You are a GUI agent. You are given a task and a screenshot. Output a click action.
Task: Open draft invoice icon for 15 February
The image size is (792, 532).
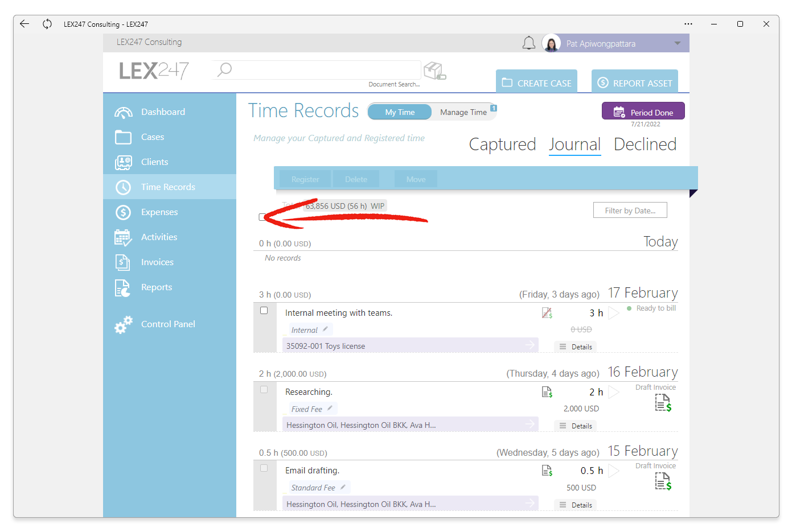pos(663,481)
